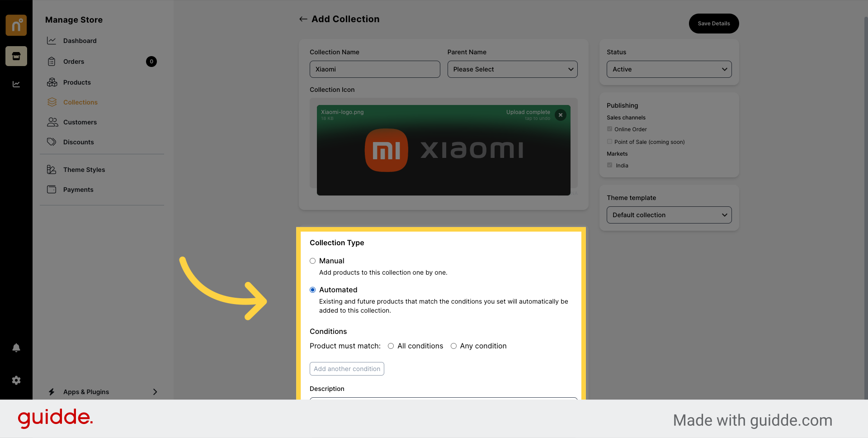This screenshot has height=438, width=868.
Task: Click the Xiaomi-logo.png file name
Action: click(x=342, y=112)
